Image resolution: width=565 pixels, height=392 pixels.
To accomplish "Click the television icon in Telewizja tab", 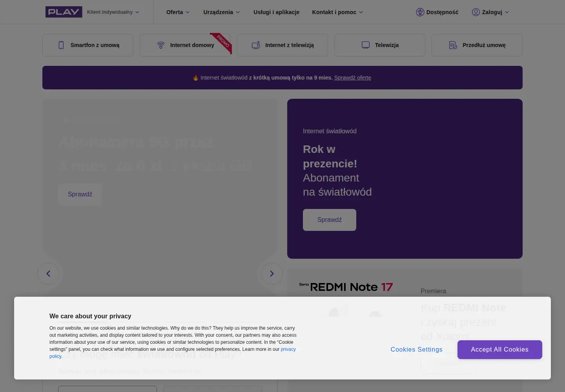I will click(366, 45).
